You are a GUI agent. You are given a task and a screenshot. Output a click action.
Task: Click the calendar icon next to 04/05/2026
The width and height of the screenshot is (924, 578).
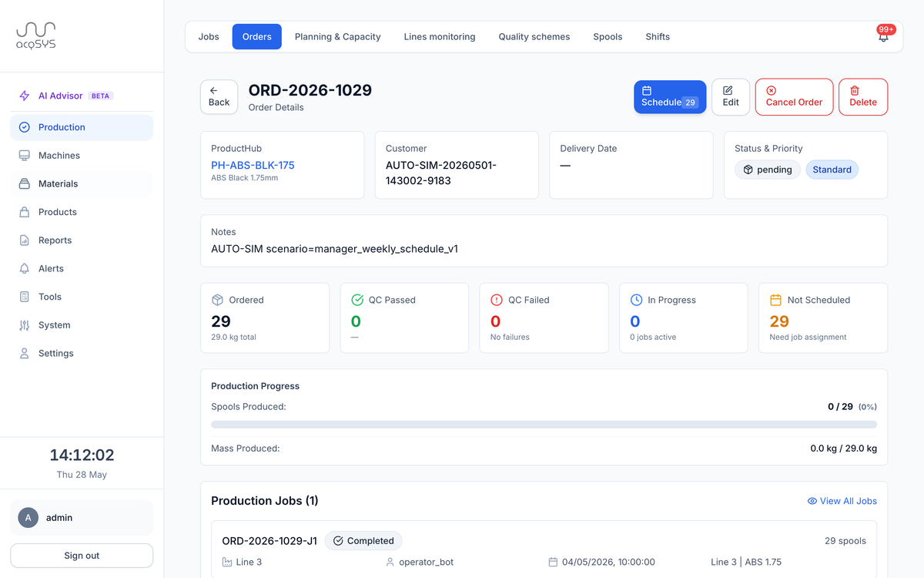click(553, 562)
